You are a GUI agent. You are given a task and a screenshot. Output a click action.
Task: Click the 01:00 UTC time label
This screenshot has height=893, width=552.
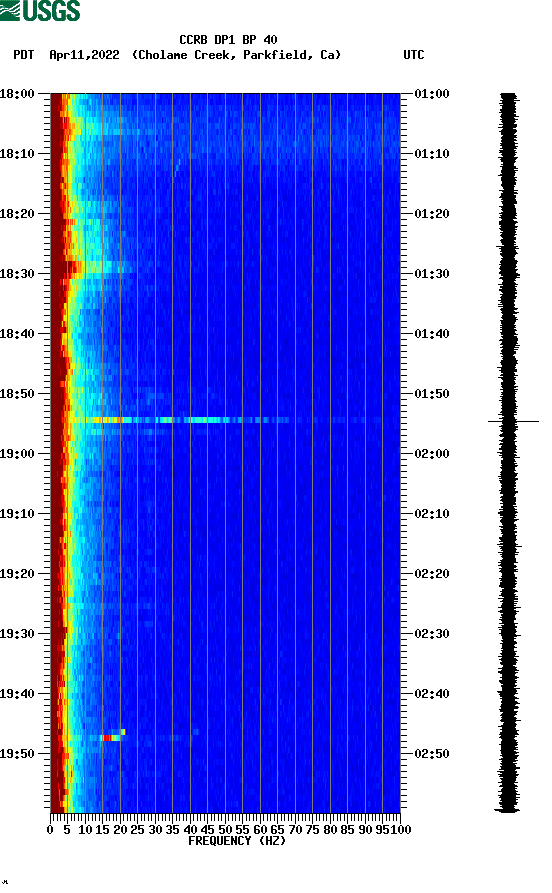(x=432, y=93)
